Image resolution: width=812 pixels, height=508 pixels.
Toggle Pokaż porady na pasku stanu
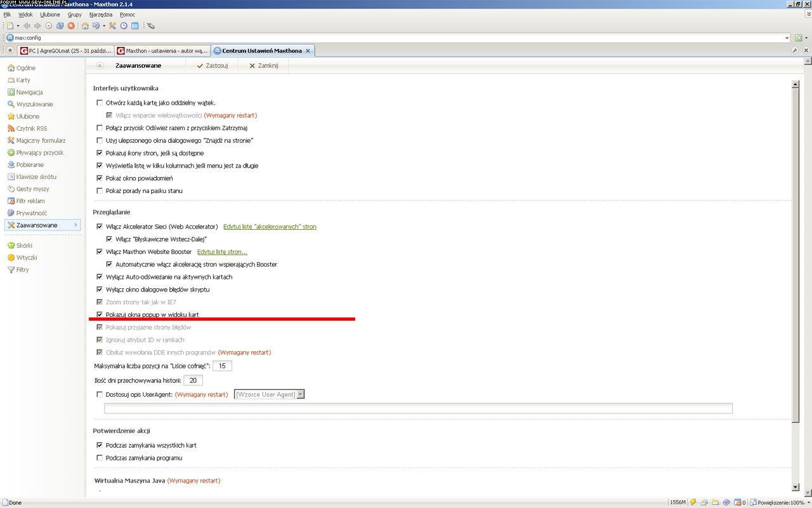[x=99, y=190]
